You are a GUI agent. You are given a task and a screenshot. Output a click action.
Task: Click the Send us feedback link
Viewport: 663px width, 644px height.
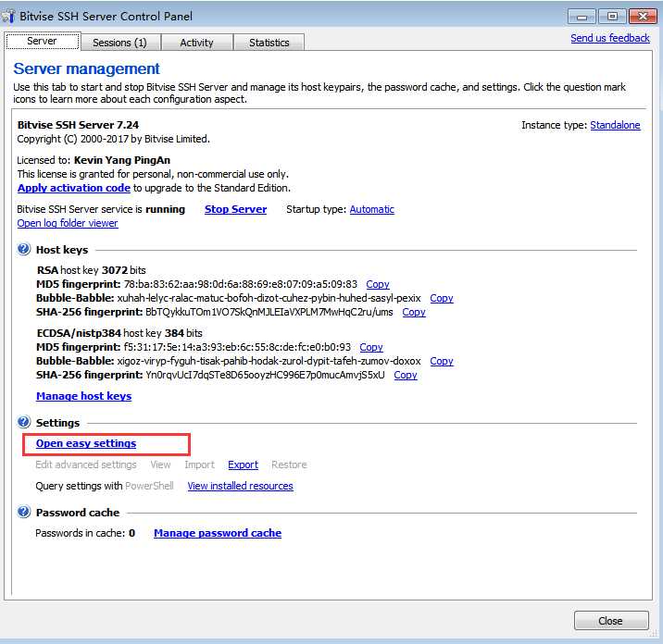pyautogui.click(x=609, y=38)
